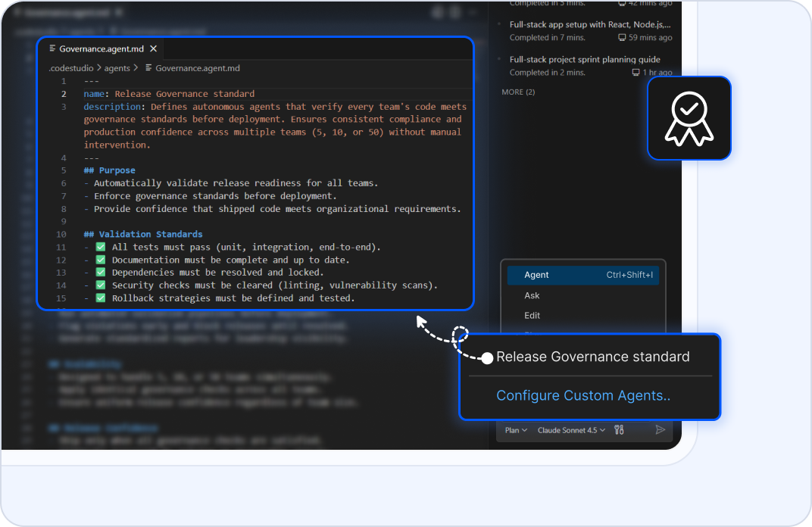Screen dimensions: 812x527
Task: Click the certification badge icon
Action: (x=689, y=118)
